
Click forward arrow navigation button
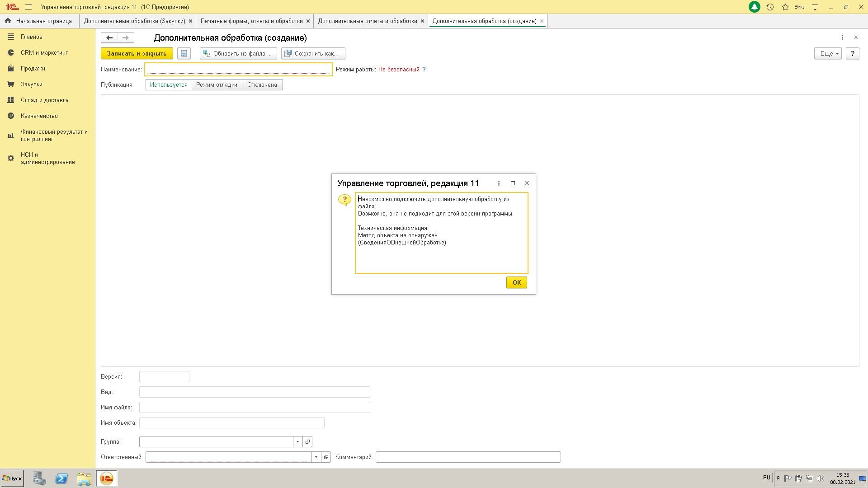126,38
